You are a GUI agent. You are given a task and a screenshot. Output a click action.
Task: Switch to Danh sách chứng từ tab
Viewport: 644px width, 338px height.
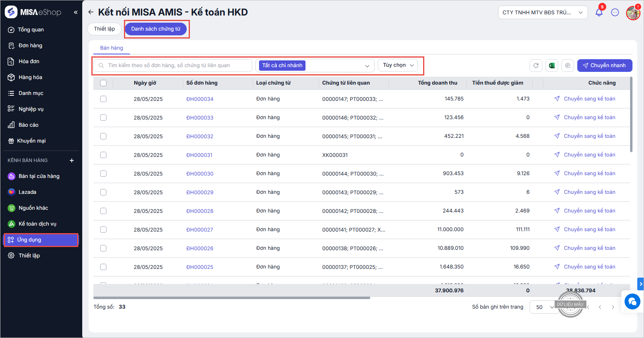[x=156, y=29]
